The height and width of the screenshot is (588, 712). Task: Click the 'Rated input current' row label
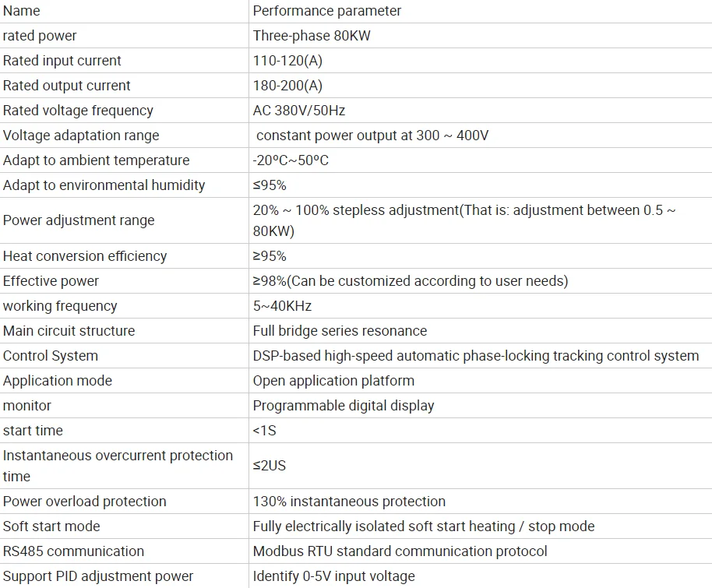click(x=62, y=61)
